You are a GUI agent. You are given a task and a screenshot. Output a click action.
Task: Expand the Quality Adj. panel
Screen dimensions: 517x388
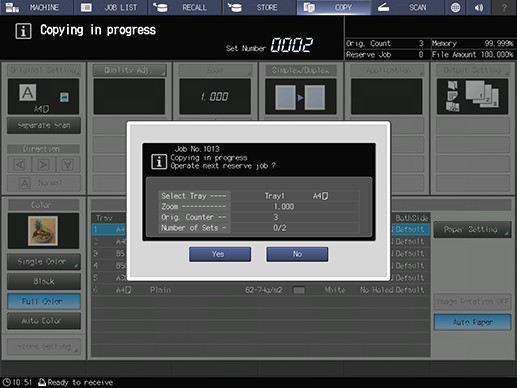[x=129, y=70]
